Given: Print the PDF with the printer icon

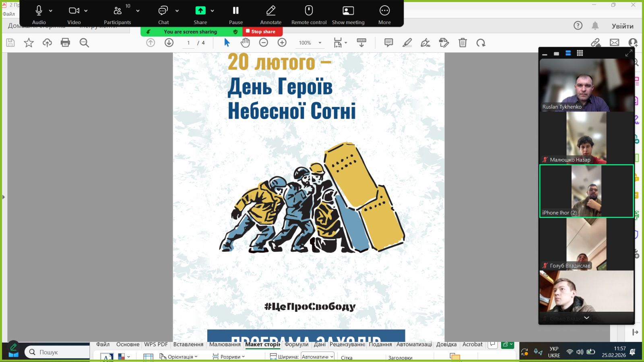Looking at the screenshot, I should coord(65,43).
